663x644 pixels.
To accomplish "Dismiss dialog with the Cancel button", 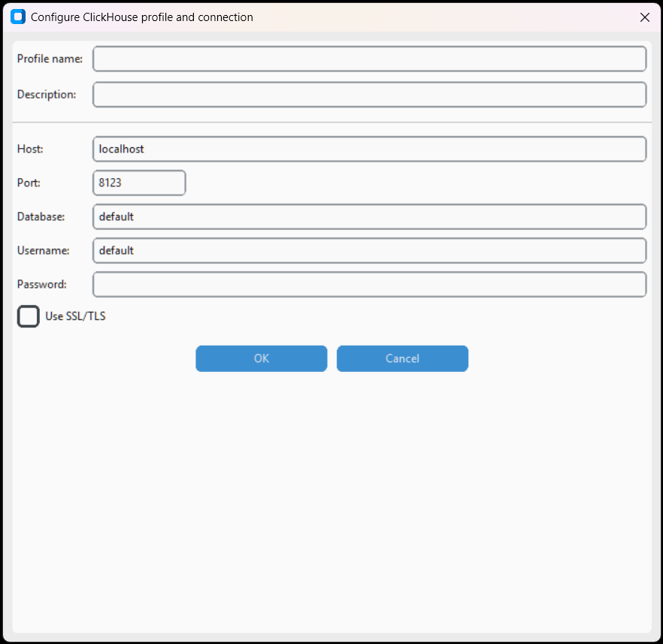I will tap(402, 358).
